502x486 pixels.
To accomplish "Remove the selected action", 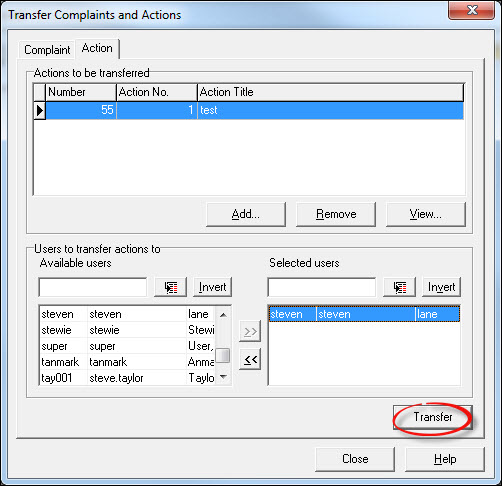I will click(336, 214).
